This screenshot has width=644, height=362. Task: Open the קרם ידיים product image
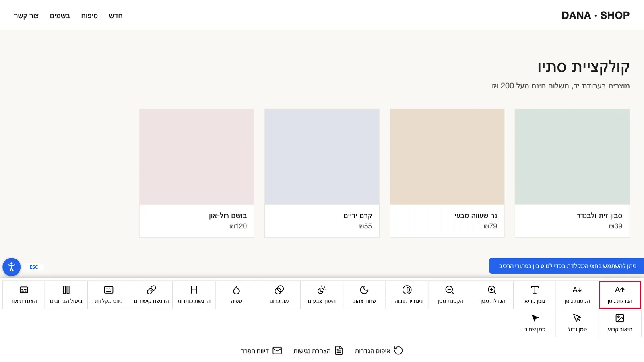tap(322, 156)
